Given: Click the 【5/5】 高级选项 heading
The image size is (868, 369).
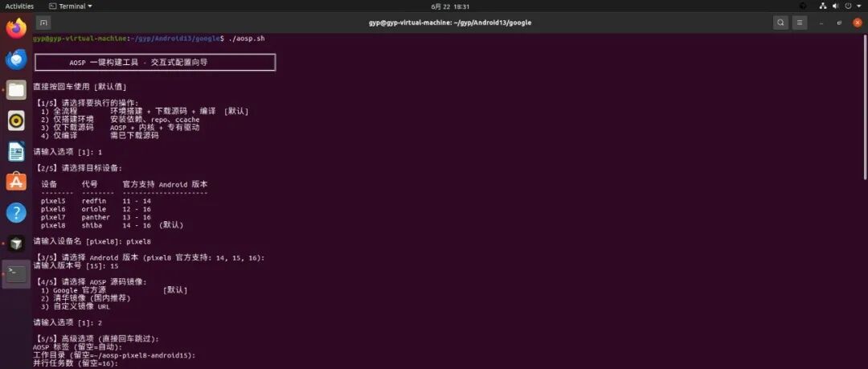Looking at the screenshot, I should 98,338.
